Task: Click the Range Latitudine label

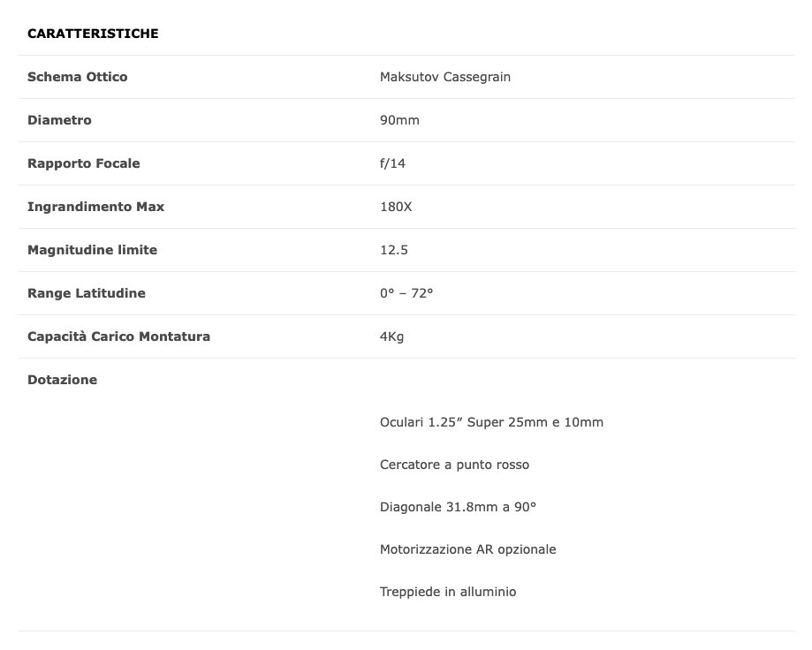Action: pyautogui.click(x=87, y=293)
